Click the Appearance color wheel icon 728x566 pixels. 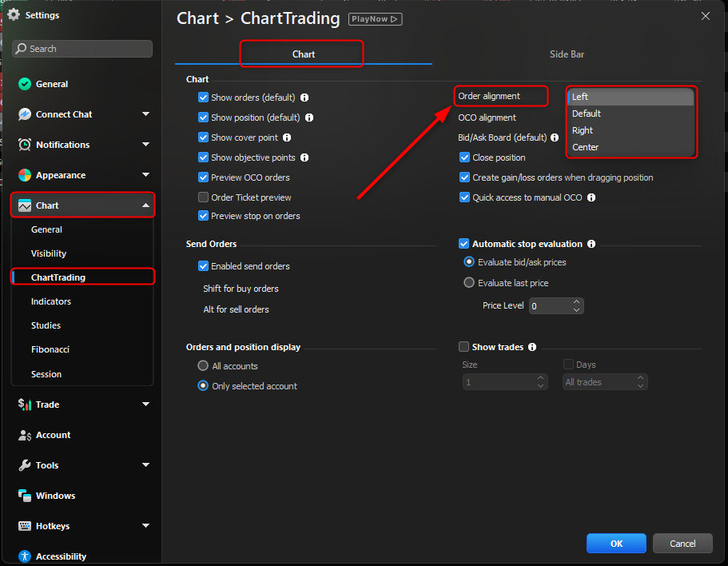25,175
